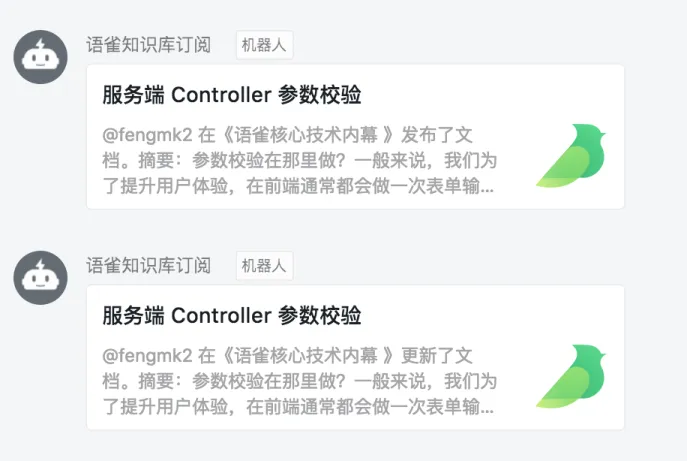Open 《语雀核心技术内幕》 in the 更新了文档 card

click(307, 356)
